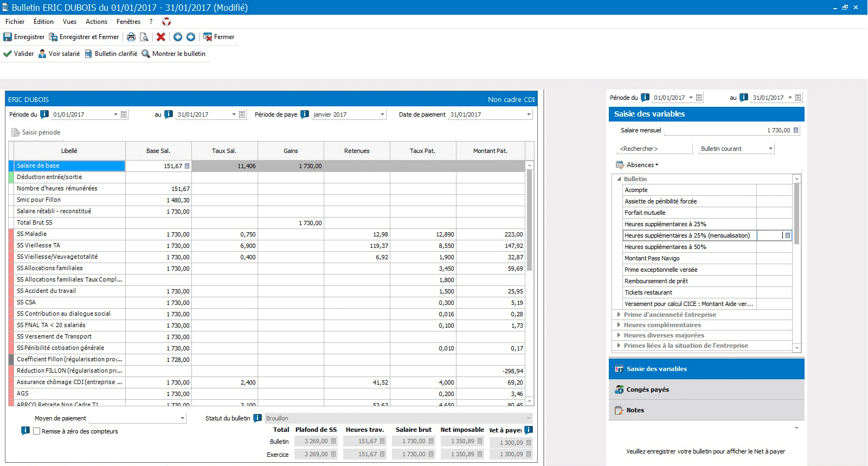Screen dimensions: 868x466
Task: Expand Primes liées à la situation group
Action: click(x=619, y=346)
